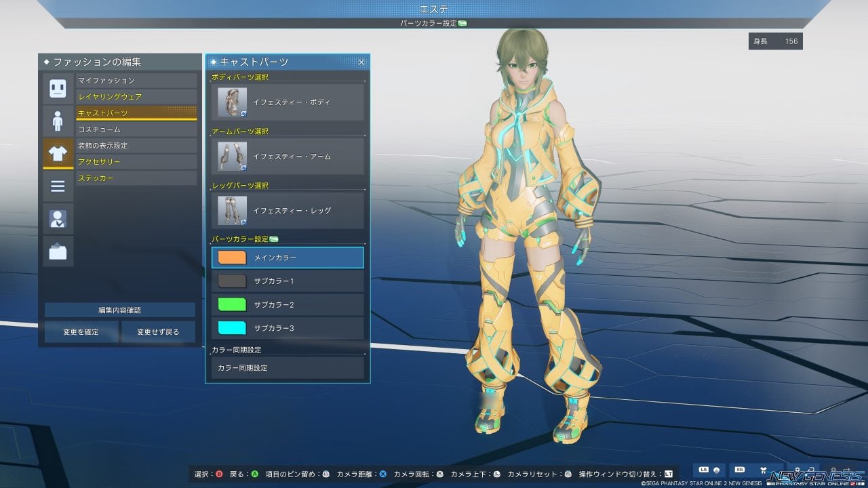The height and width of the screenshot is (488, 868).
Task: Open the レイヤリングウェア menu entry
Action: 136,97
